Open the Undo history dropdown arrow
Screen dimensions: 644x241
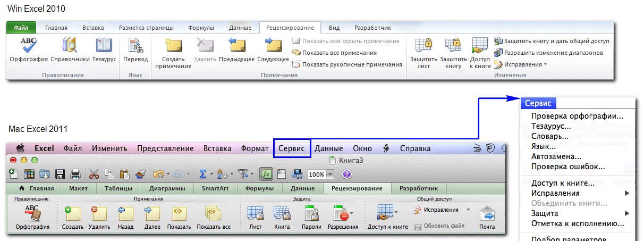pyautogui.click(x=167, y=174)
